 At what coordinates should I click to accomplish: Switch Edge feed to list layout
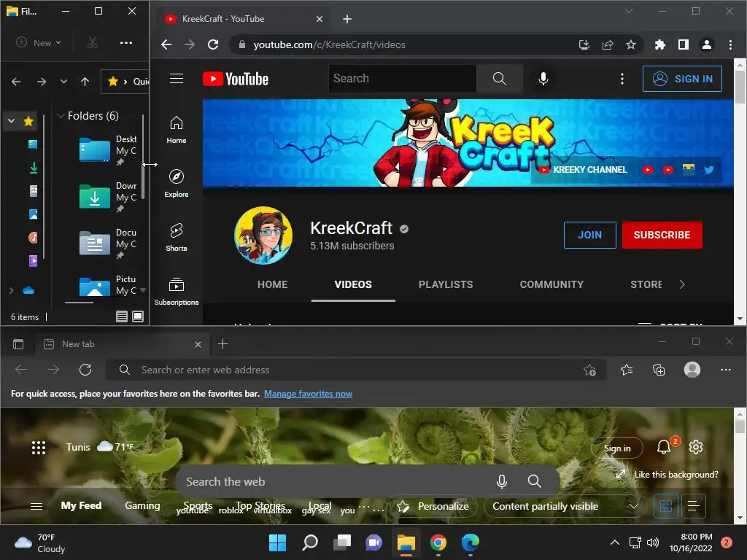[x=694, y=506]
